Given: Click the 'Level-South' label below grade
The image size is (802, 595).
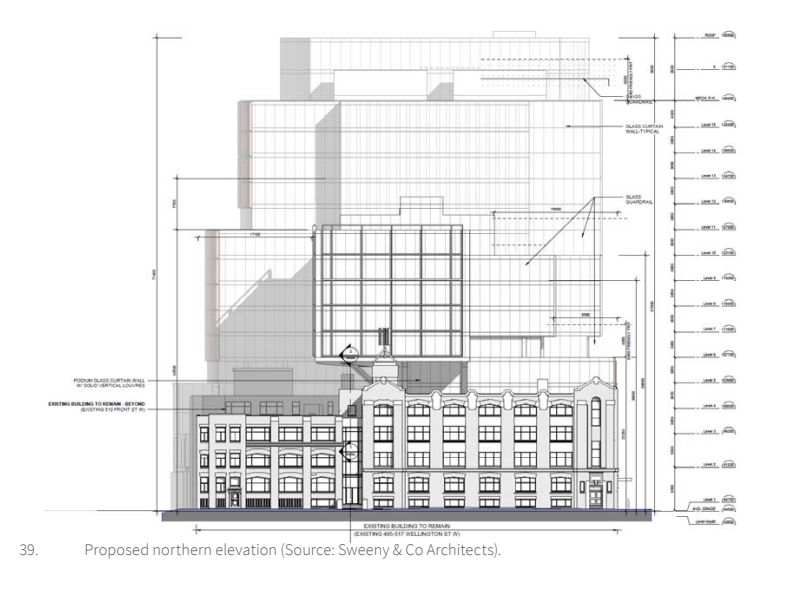Looking at the screenshot, I should click(706, 522).
